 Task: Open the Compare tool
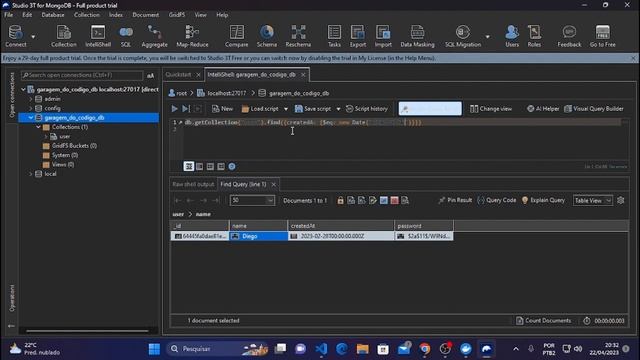tap(236, 36)
